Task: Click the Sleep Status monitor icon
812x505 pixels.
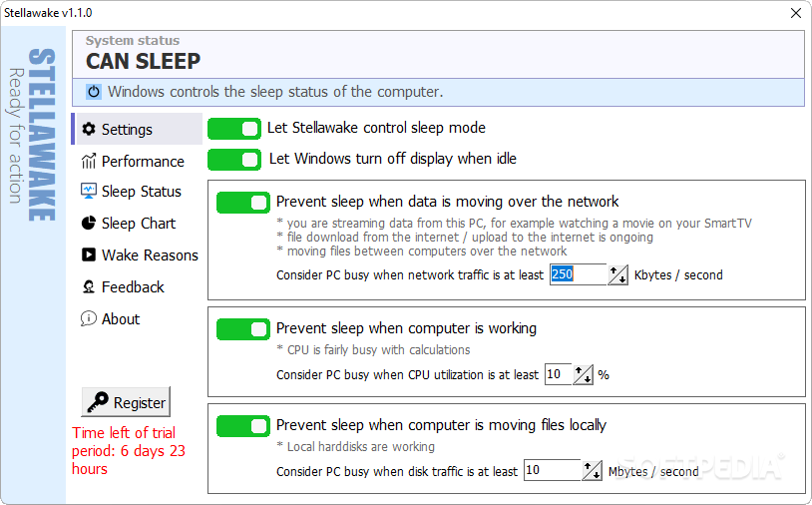Action: 89,191
